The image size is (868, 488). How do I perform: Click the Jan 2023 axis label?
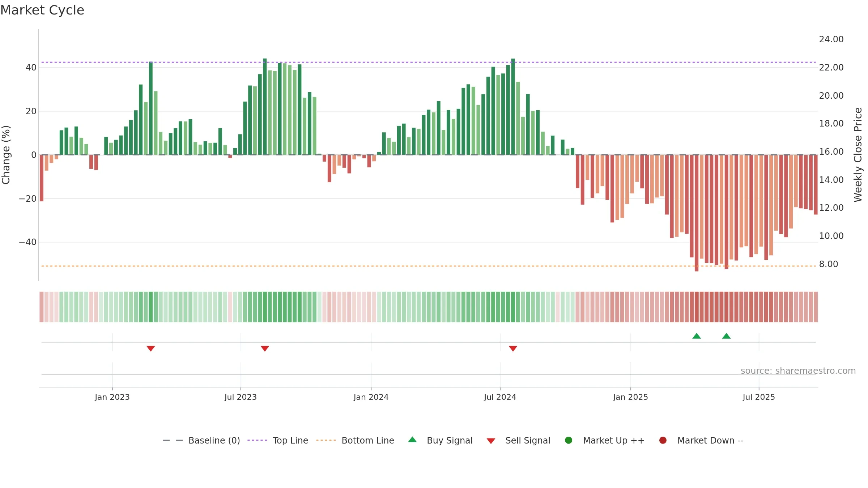(x=112, y=397)
